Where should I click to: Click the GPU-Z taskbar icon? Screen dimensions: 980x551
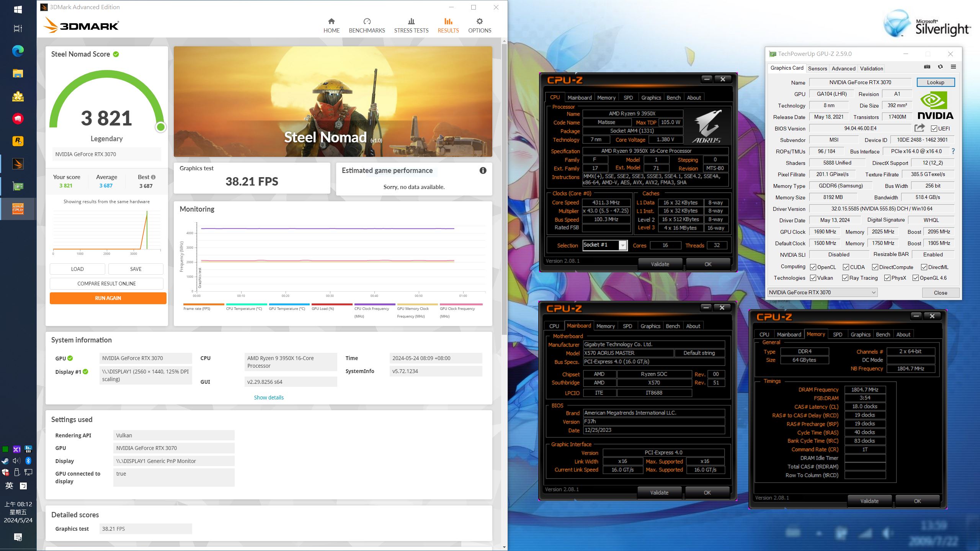pos(18,186)
